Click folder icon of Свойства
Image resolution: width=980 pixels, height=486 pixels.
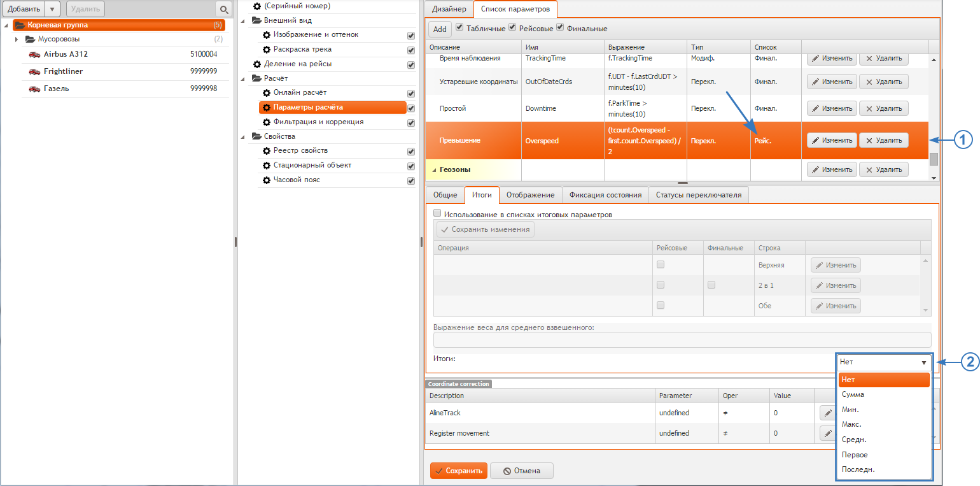coord(256,136)
